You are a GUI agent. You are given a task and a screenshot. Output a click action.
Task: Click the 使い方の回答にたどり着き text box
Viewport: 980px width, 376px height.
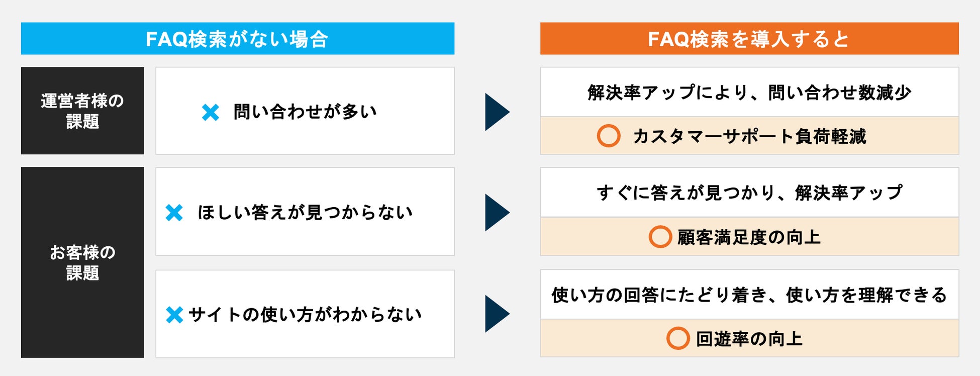click(x=749, y=295)
